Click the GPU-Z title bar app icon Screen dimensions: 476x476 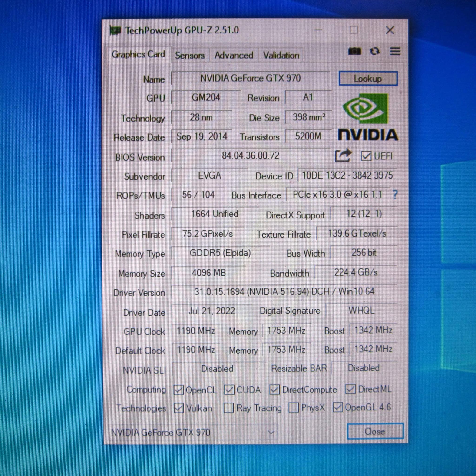115,30
